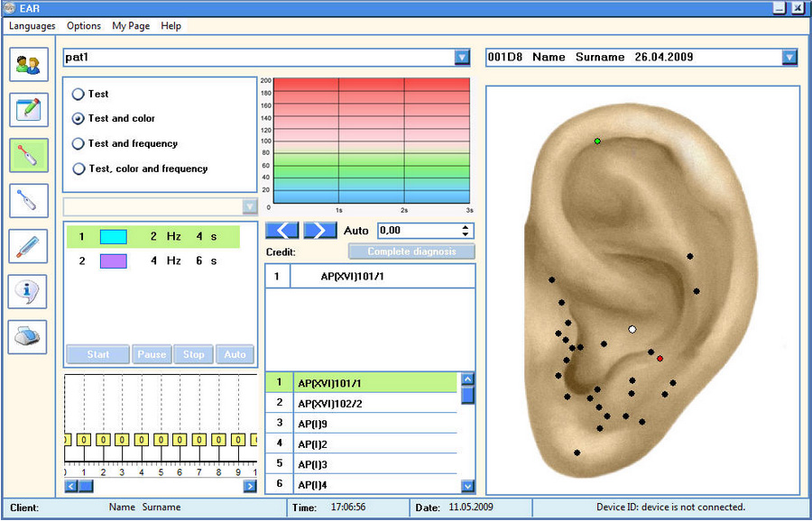
Task: Click the thermometer icon in the sidebar
Action: [x=28, y=246]
